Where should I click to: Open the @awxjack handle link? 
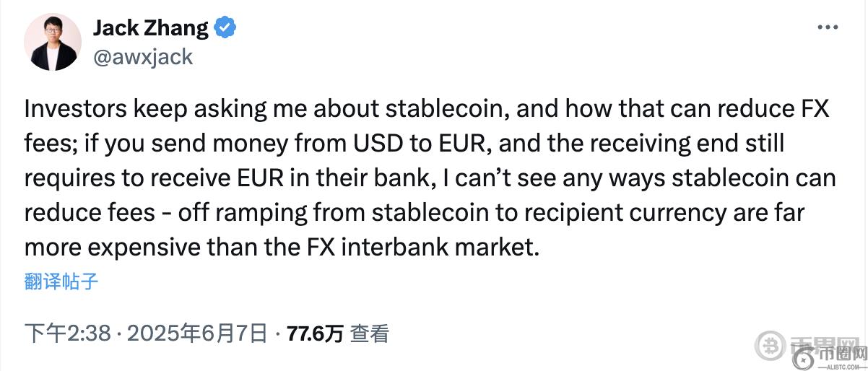click(142, 57)
